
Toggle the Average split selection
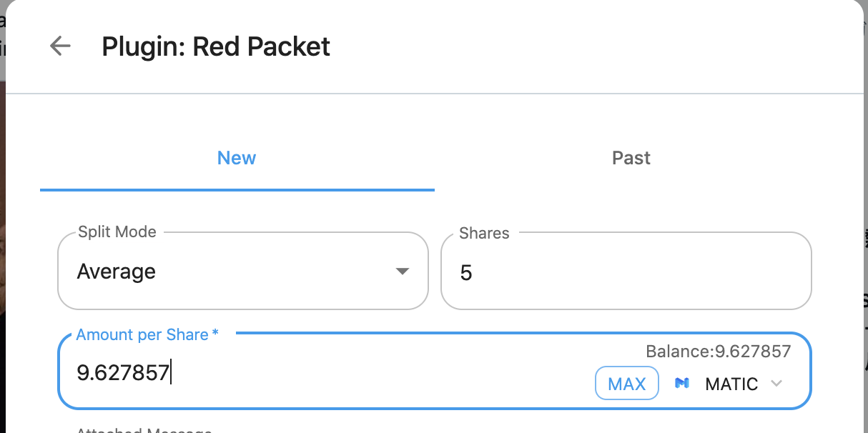pyautogui.click(x=243, y=271)
